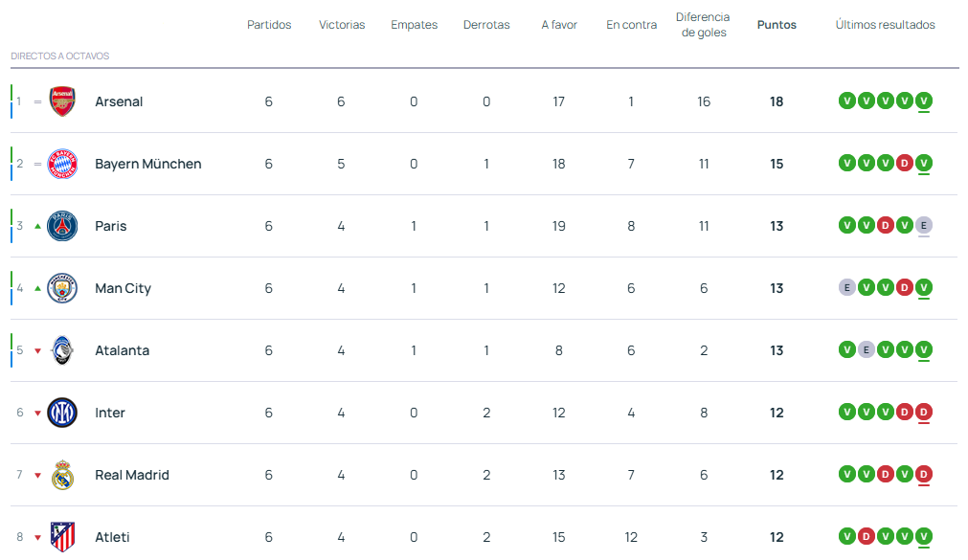Sort table by Puntos column header

[777, 25]
